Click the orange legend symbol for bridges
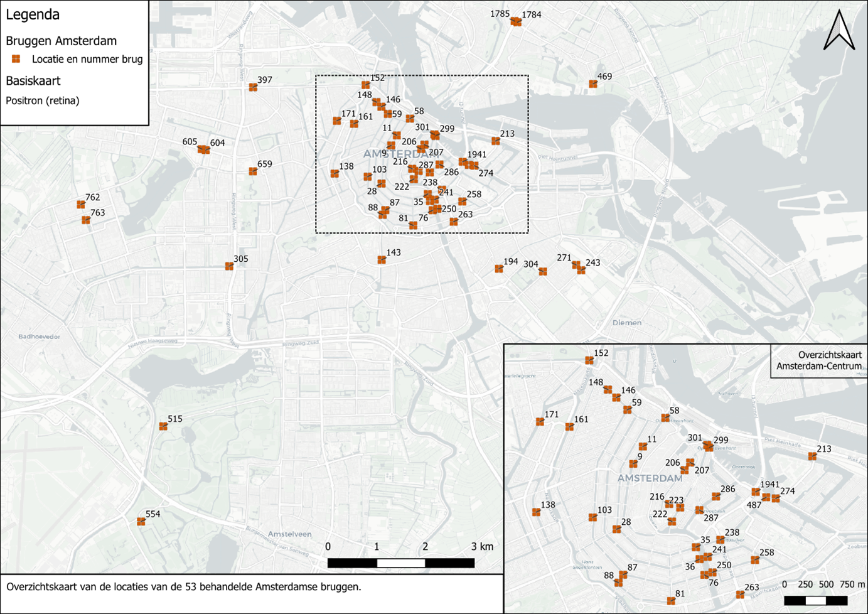This screenshot has width=868, height=614. click(16, 59)
